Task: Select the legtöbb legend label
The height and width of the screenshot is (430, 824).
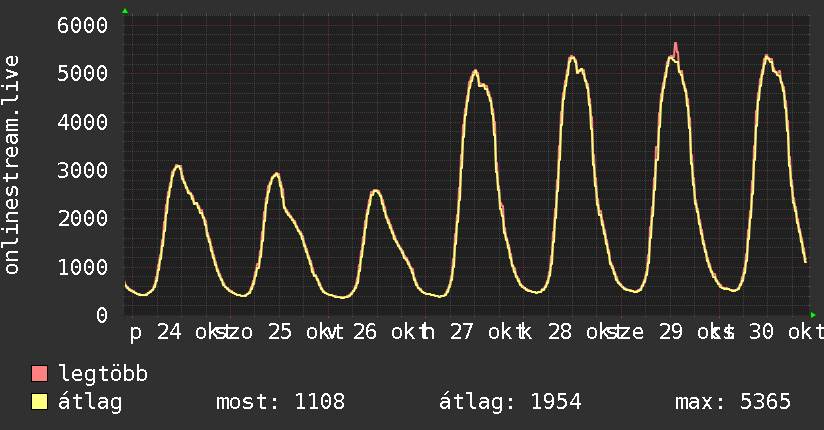Action: pos(103,374)
